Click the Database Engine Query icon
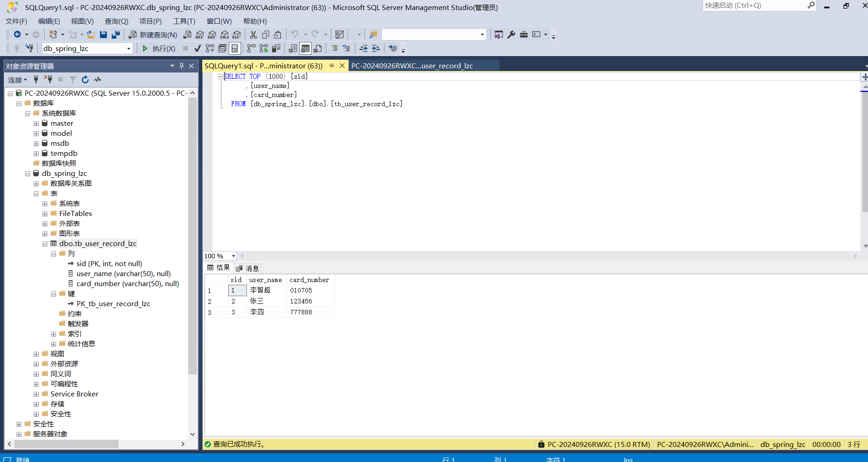The width and height of the screenshot is (868, 462). [187, 35]
